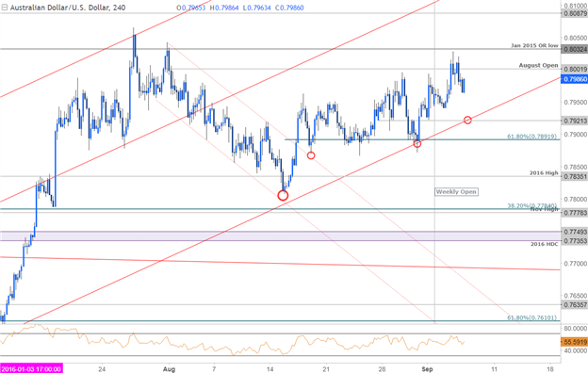Select the low value L0.79634
Screen dimensions: 588x373
(x=257, y=8)
